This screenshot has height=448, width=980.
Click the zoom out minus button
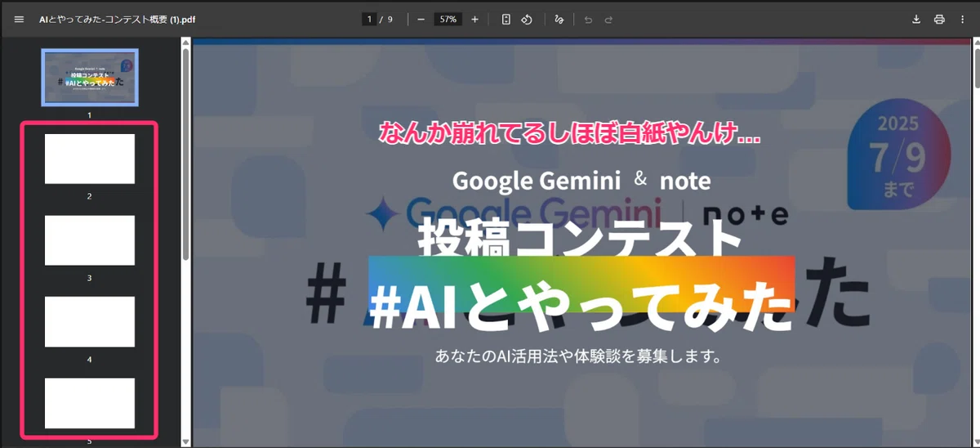(x=421, y=19)
